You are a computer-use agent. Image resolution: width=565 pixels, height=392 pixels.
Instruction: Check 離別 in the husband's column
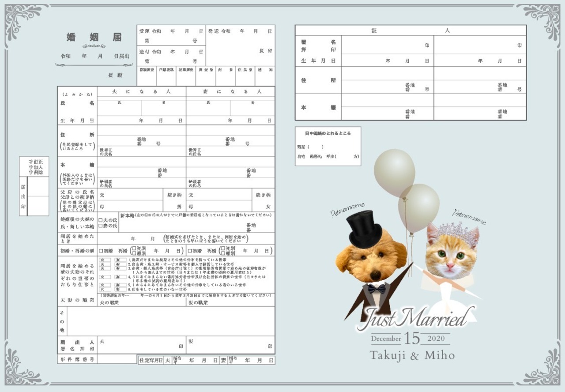pyautogui.click(x=133, y=253)
